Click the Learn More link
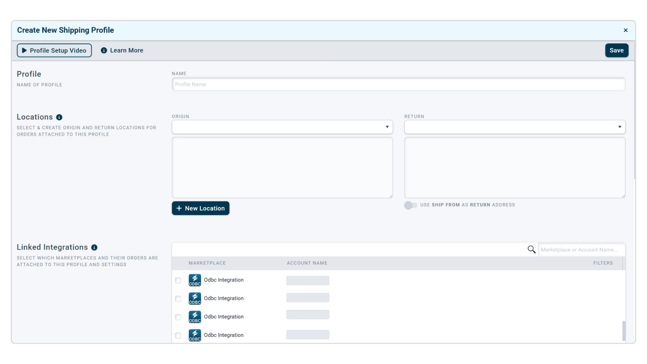Viewport: 647px width, 364px height. (126, 50)
